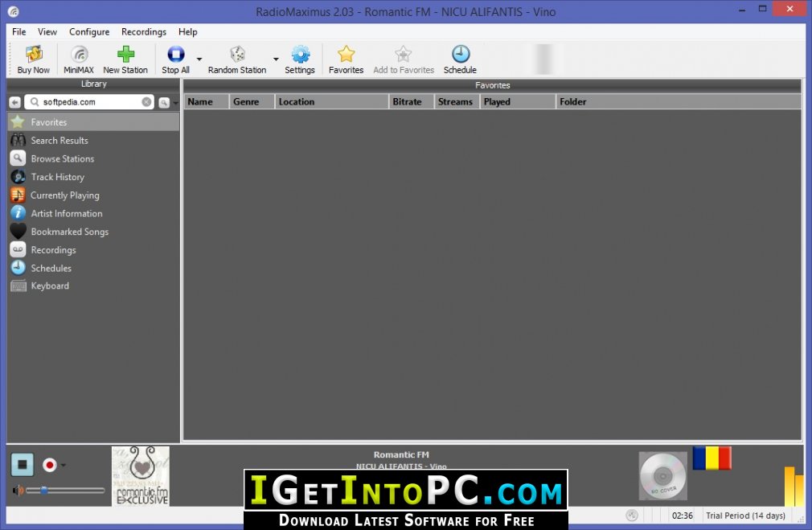This screenshot has width=812, height=530.
Task: Open the File menu
Action: 19,31
